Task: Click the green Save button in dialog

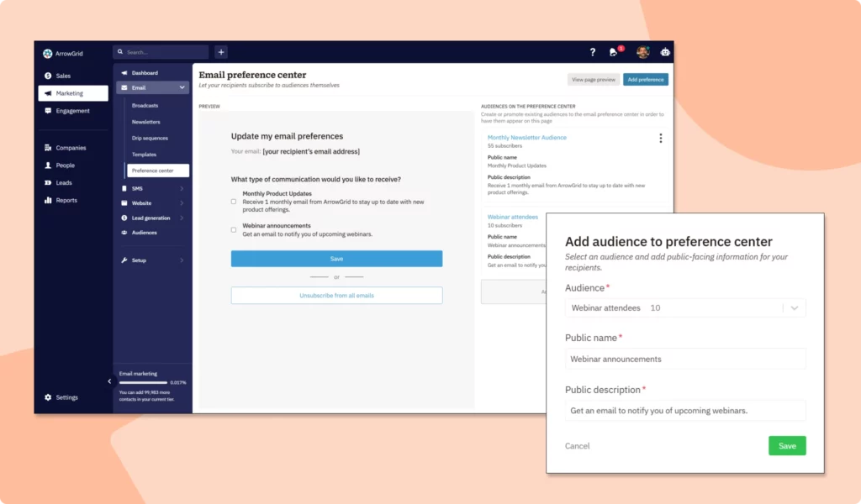Action: (x=786, y=446)
